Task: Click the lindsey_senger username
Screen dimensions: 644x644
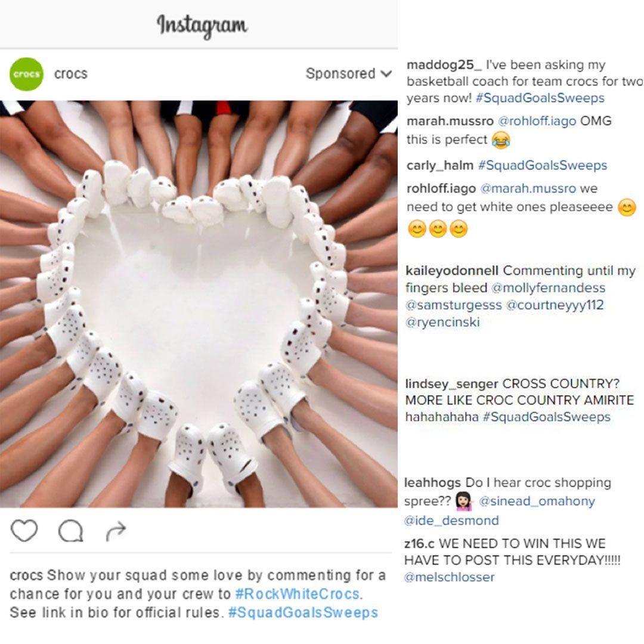Action: coord(452,383)
